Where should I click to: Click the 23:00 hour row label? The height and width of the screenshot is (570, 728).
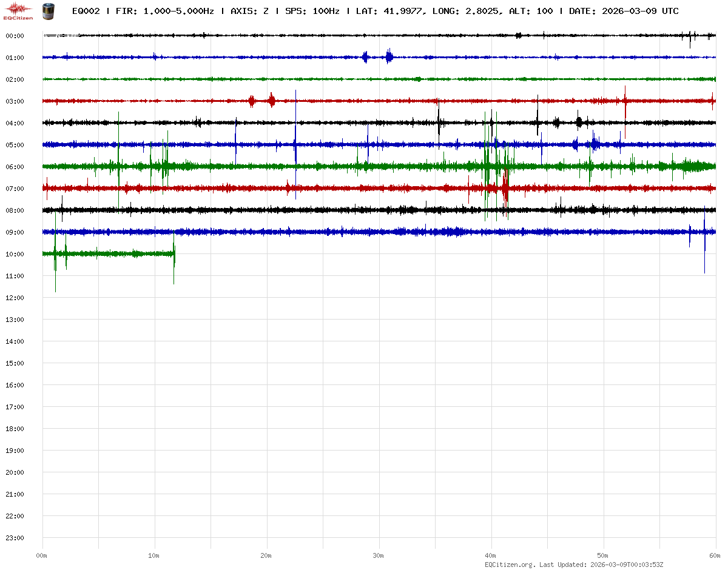[15, 538]
